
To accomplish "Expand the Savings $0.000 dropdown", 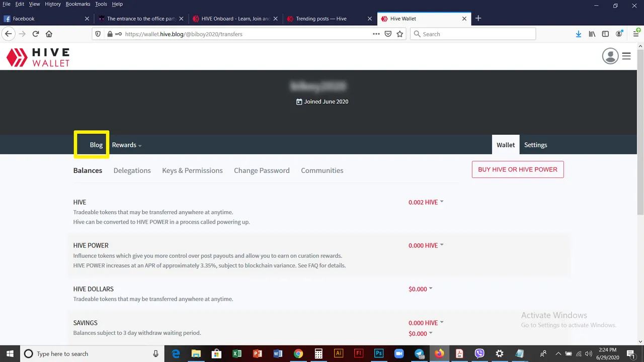I will [421, 334].
